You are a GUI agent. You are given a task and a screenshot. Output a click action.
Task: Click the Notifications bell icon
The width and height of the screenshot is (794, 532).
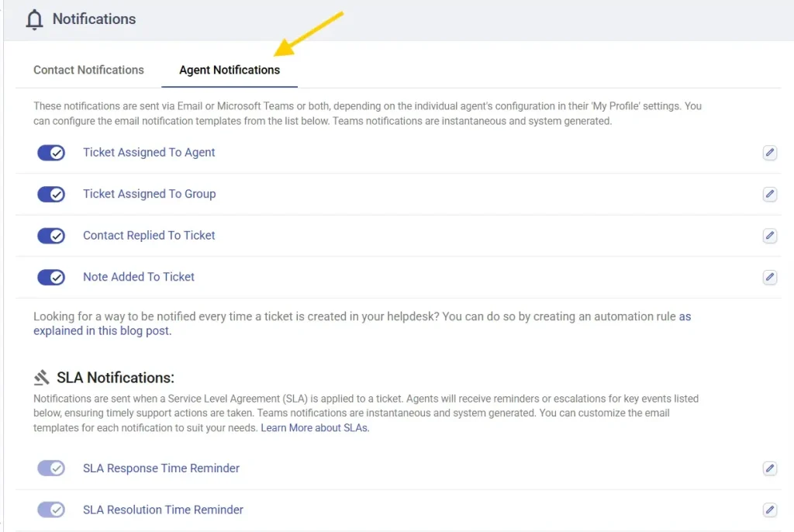pos(34,19)
